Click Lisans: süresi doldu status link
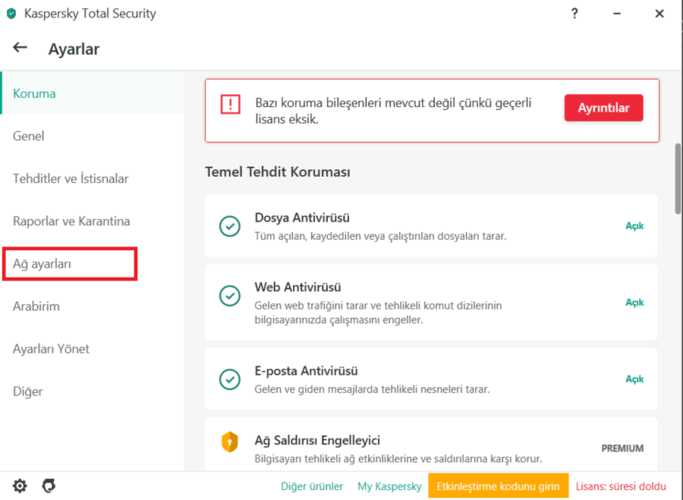This screenshot has width=683, height=500. pos(621,486)
